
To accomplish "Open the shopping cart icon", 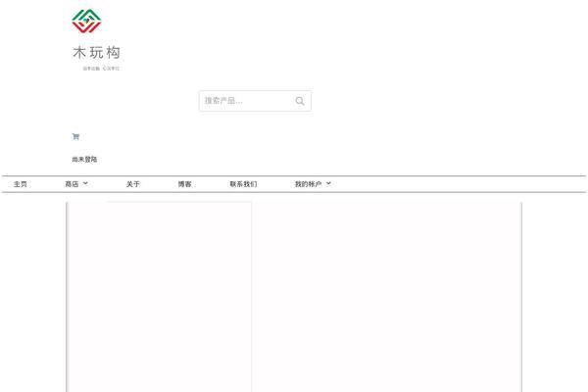I will [75, 136].
